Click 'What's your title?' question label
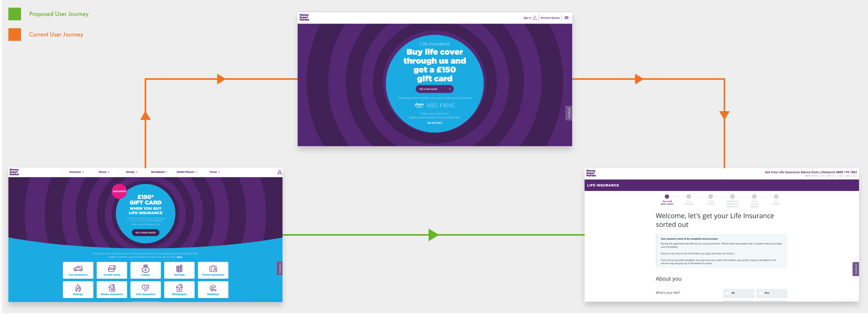 coord(668,293)
